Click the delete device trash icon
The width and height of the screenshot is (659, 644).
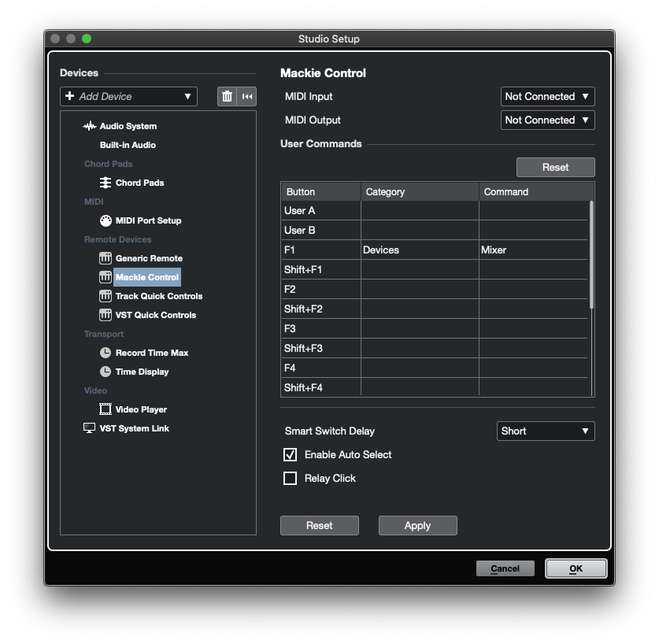click(226, 95)
